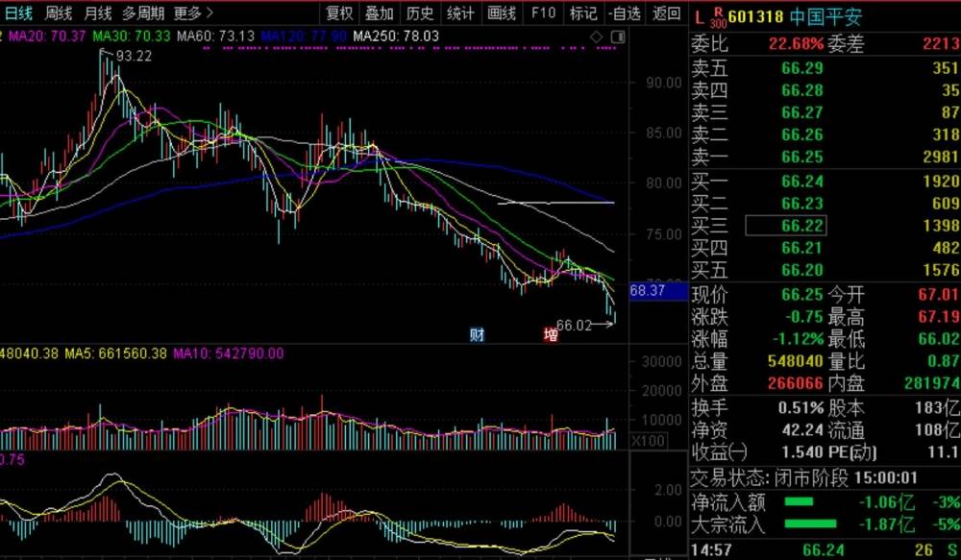Click the PE(动) label

[x=852, y=452]
